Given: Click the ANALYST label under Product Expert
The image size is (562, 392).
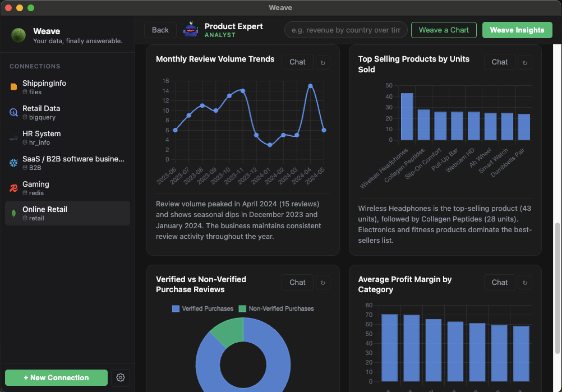Looking at the screenshot, I should click(x=220, y=35).
